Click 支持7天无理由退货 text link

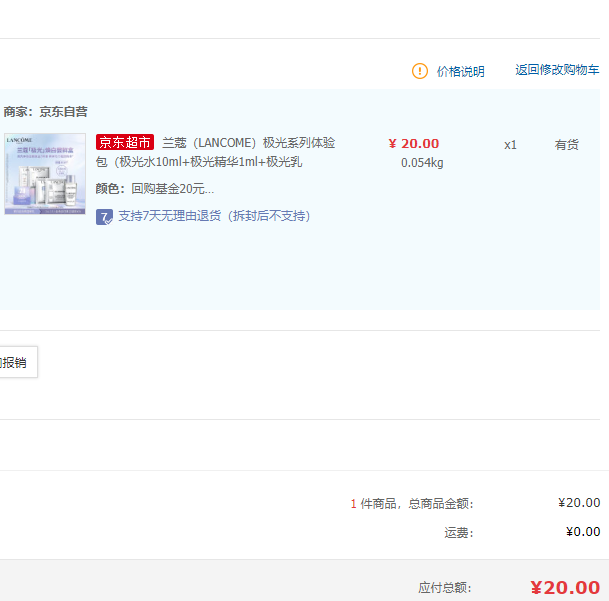pyautogui.click(x=214, y=216)
